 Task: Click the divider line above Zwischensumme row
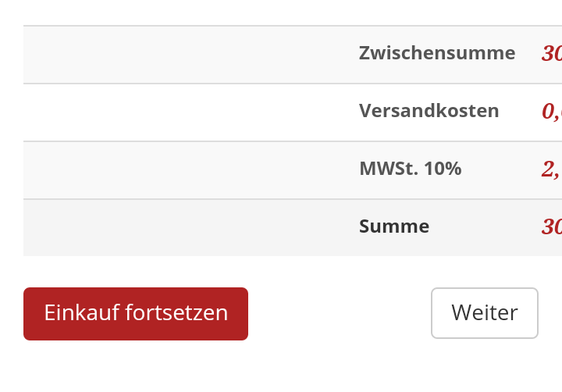[234, 26]
